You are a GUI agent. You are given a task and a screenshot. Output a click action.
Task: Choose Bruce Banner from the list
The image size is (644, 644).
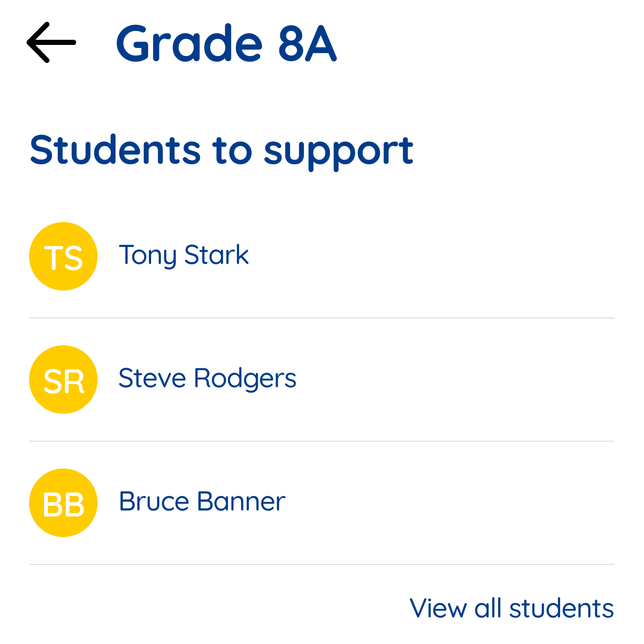pos(202,502)
